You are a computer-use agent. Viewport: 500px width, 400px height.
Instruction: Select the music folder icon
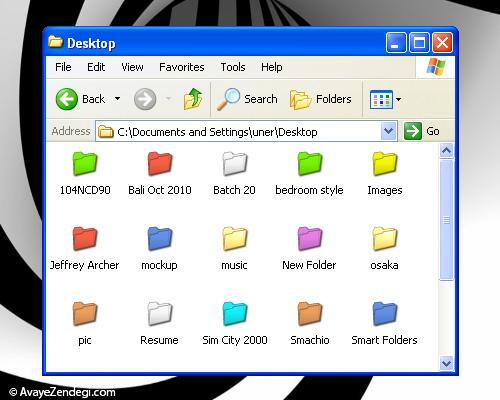coord(235,239)
